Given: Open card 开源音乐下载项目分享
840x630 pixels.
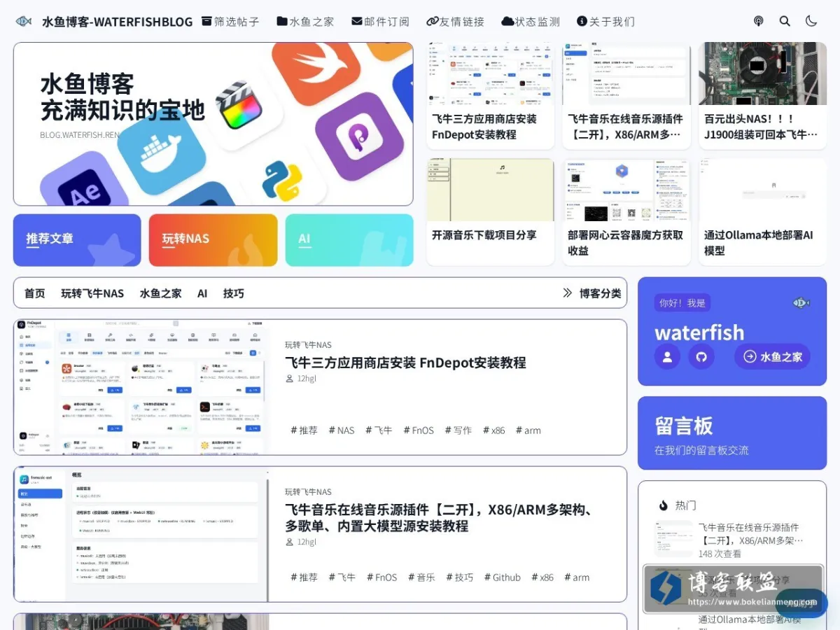Looking at the screenshot, I should [490, 211].
